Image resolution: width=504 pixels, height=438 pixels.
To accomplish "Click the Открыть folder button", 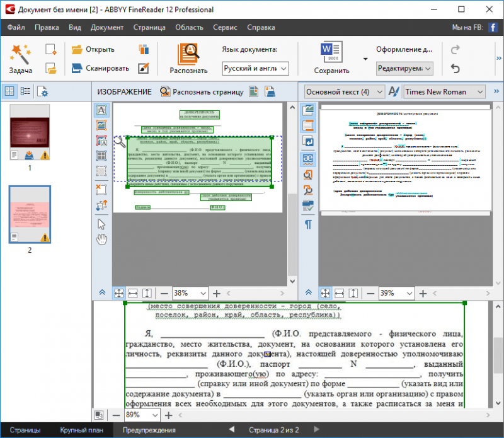I will (x=93, y=49).
